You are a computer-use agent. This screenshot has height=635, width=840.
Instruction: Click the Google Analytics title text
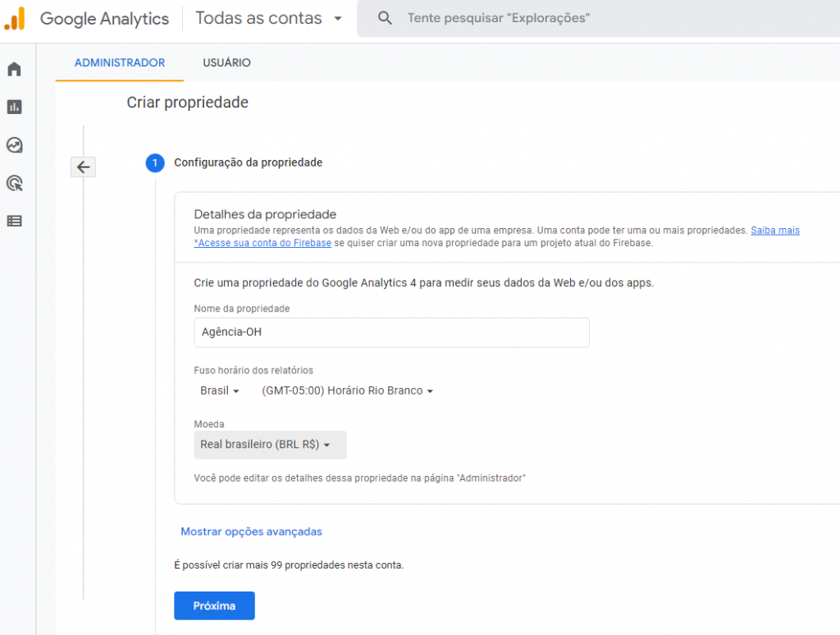coord(104,19)
